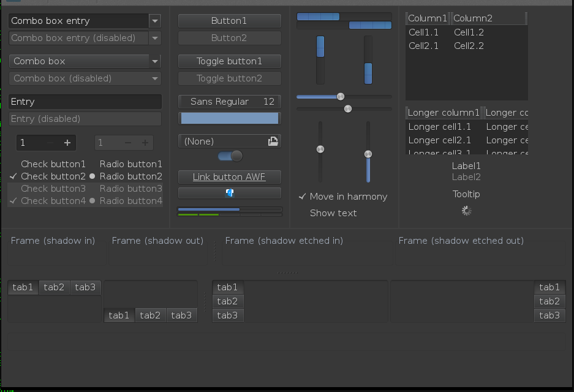Switch to tab2 in the top-tabs notebook
The image size is (574, 392).
[54, 287]
